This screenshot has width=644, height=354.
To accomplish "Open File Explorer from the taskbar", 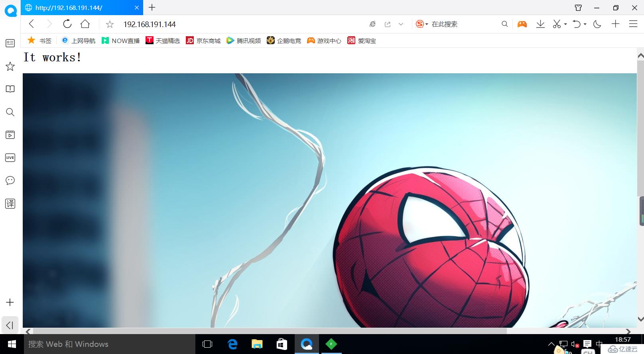I will pos(257,344).
